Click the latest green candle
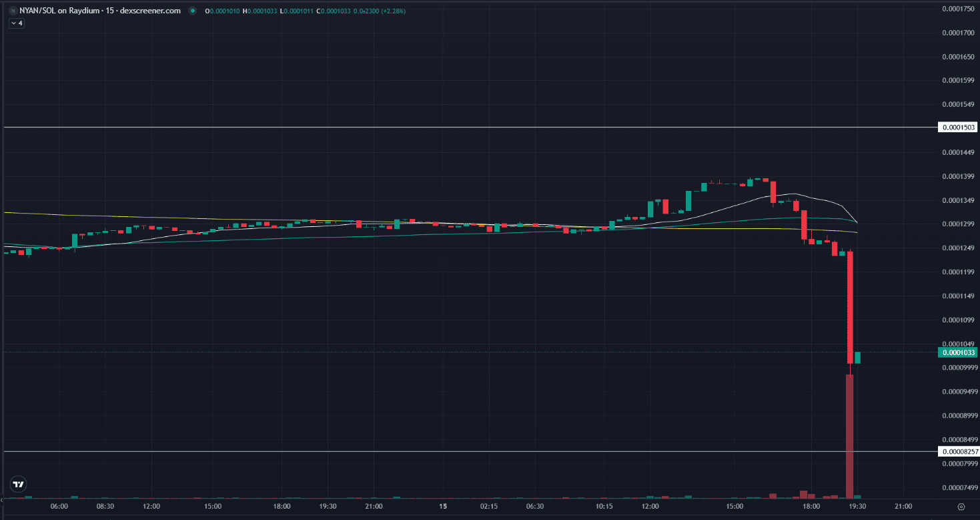This screenshot has width=980, height=520. [858, 358]
